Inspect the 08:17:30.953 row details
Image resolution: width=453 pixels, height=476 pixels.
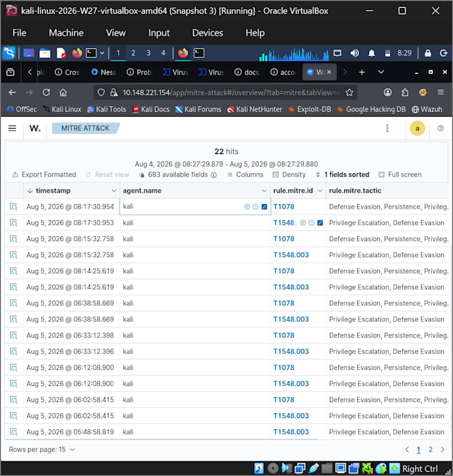pyautogui.click(x=13, y=223)
